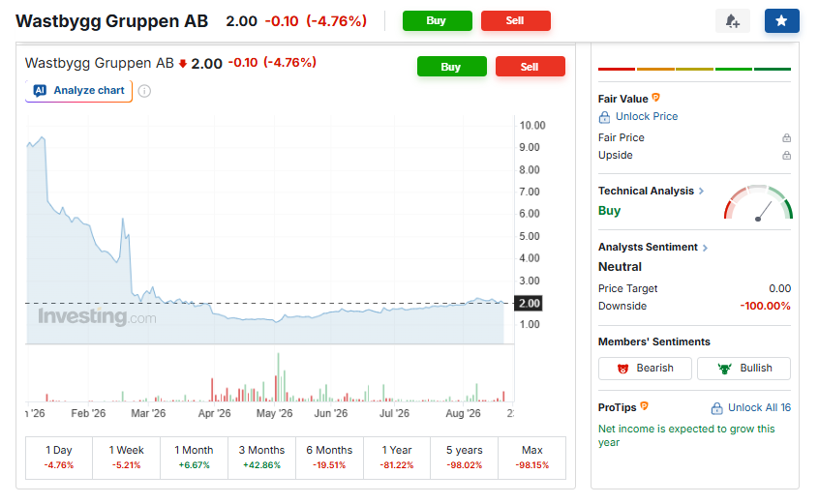The image size is (819, 504).
Task: Click the Apr '26 date axis label
Action: [x=214, y=413]
